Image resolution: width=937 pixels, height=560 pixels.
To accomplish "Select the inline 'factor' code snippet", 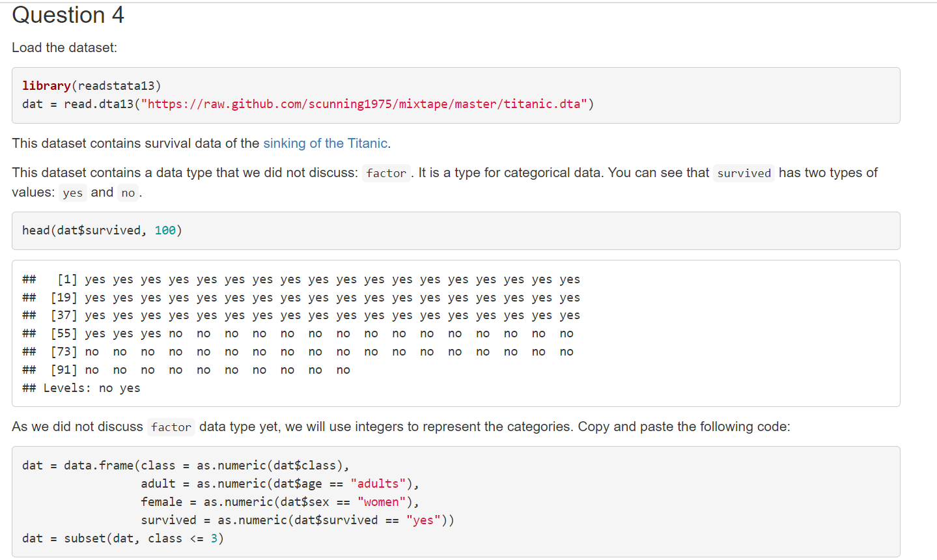I will pyautogui.click(x=386, y=173).
